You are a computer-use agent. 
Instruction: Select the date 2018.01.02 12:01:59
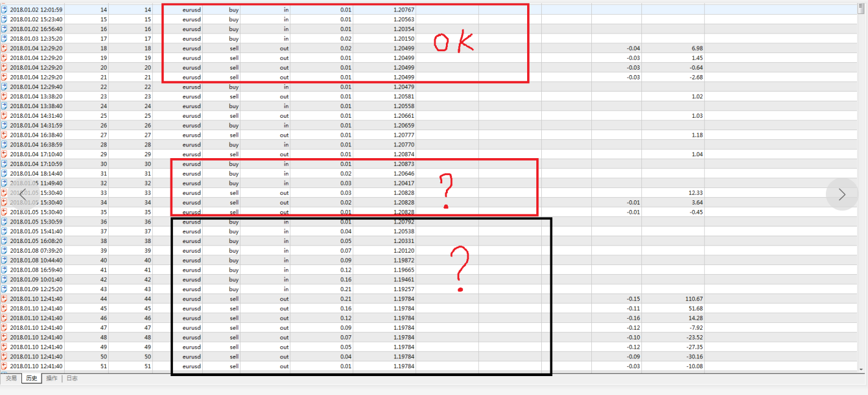coord(36,10)
